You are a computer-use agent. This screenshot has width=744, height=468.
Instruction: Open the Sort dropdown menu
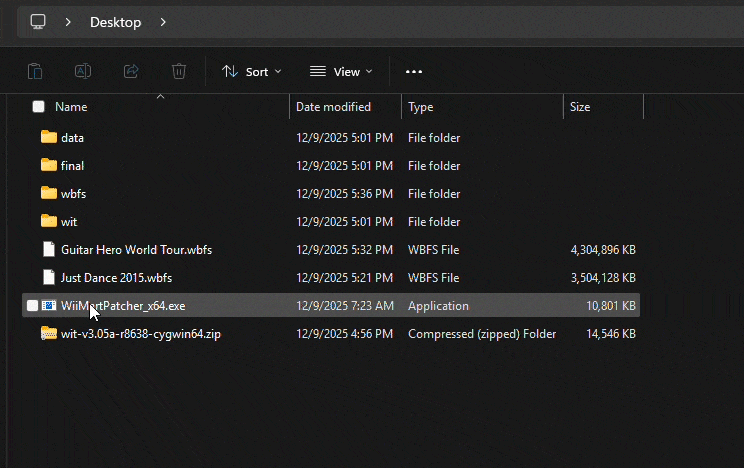[x=251, y=71]
